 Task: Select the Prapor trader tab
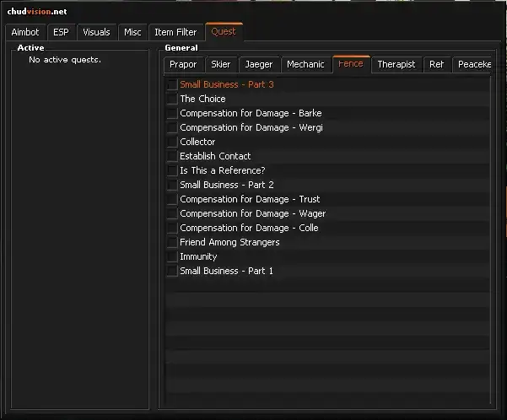[x=183, y=64]
